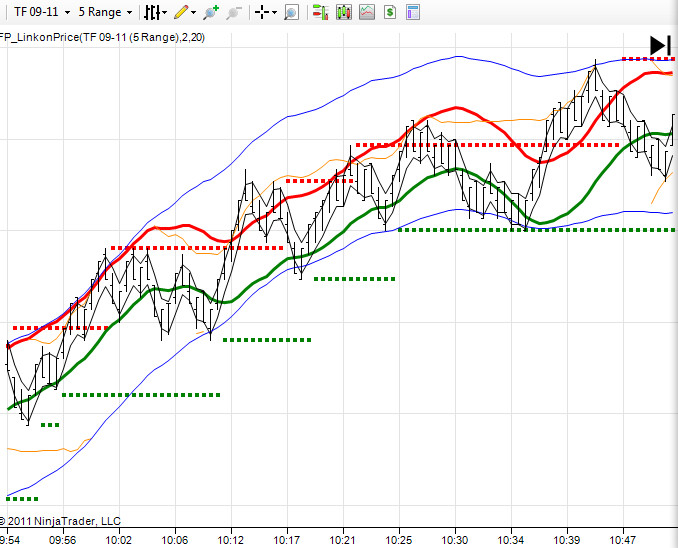Screen dimensions: 678x548
Task: Expand the crosshair cursor dropdown arrow
Action: pos(274,13)
